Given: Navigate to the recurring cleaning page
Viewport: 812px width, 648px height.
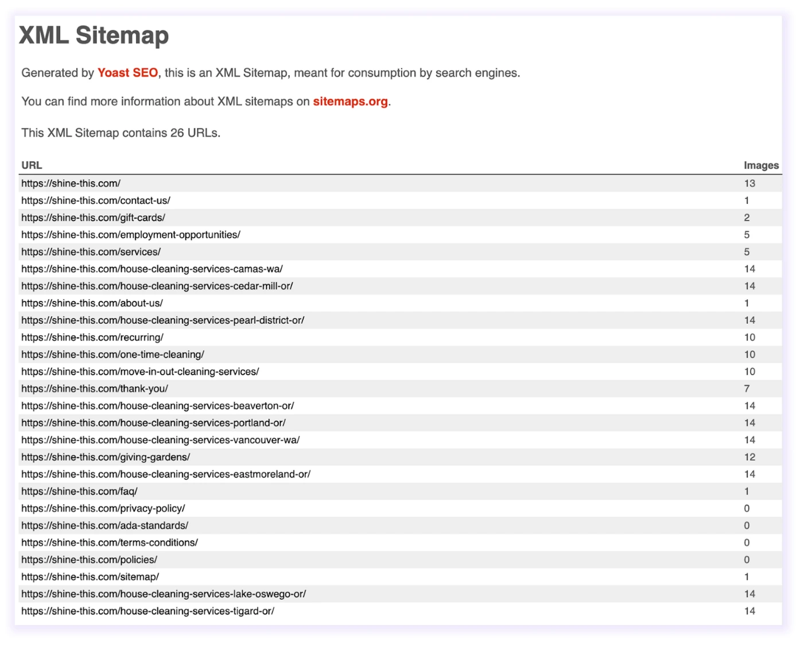Looking at the screenshot, I should (x=91, y=337).
